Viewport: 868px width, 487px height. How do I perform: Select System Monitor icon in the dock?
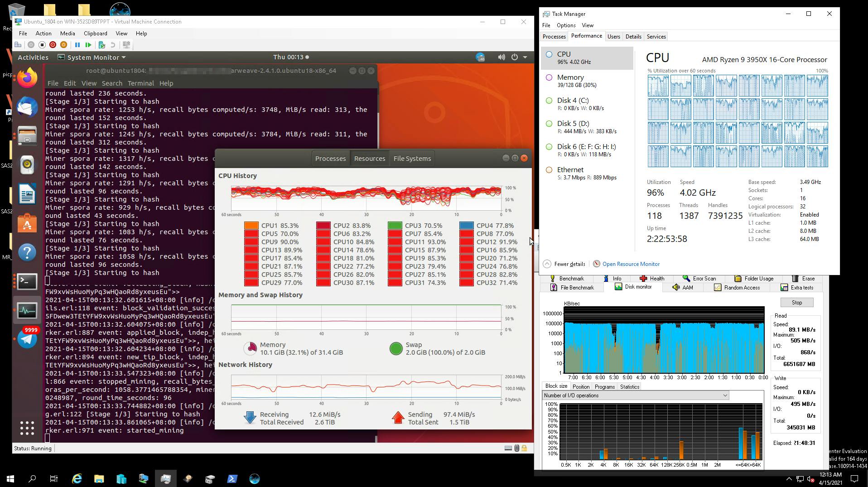(x=27, y=310)
